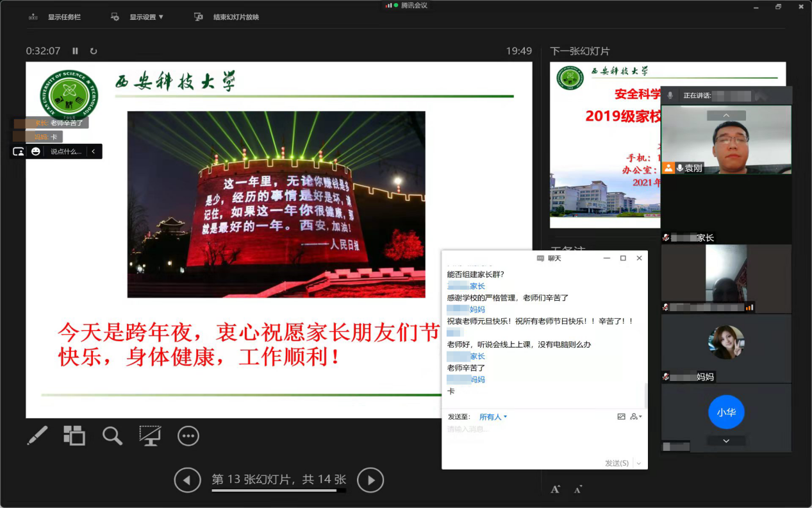Click the 说点什么... input on the floating bar
The height and width of the screenshot is (508, 812).
pyautogui.click(x=66, y=151)
